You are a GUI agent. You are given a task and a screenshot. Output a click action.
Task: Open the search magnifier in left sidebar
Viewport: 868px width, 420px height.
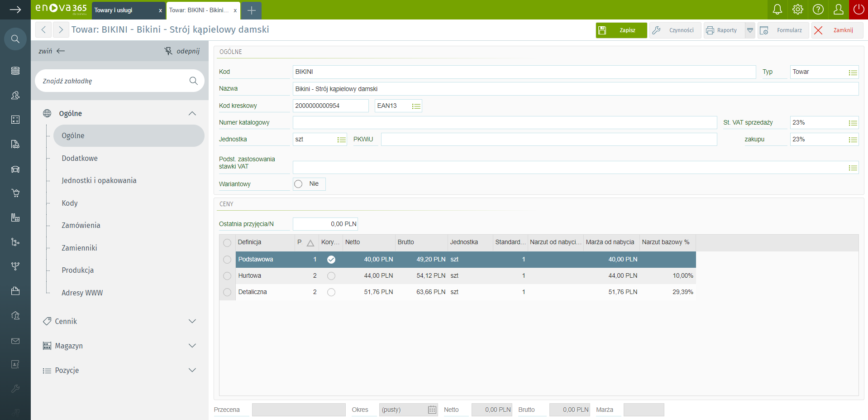tap(15, 39)
